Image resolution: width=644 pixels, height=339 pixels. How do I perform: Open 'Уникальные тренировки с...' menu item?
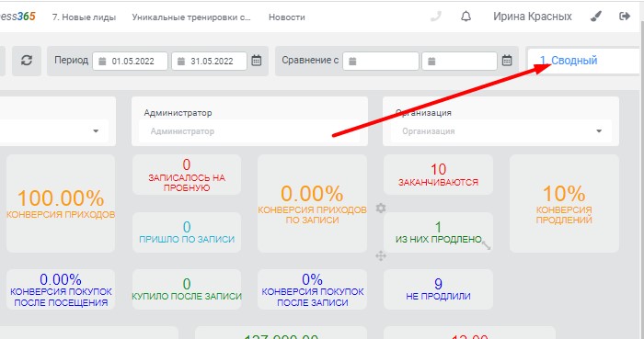(191, 17)
